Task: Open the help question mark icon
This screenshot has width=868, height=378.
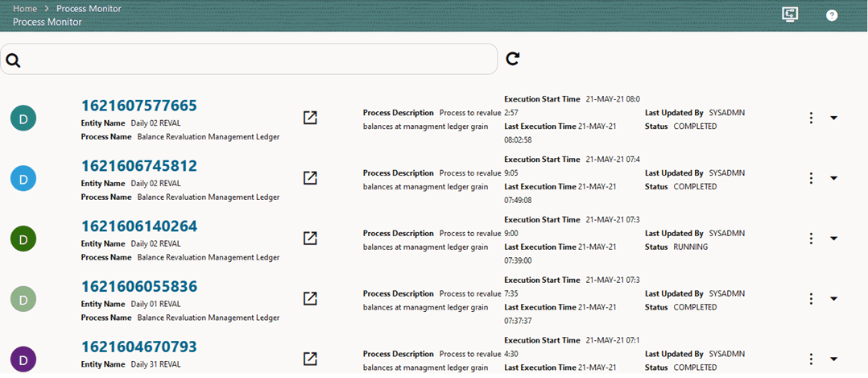Action: coord(832,15)
